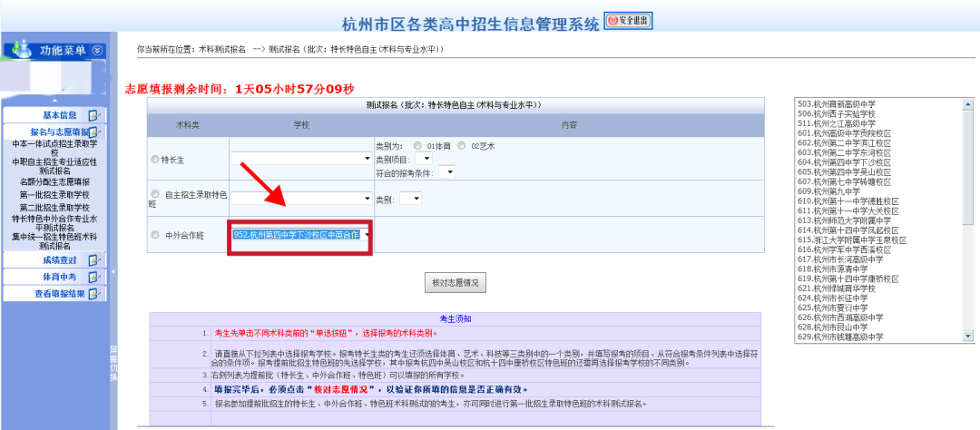Image resolution: width=980 pixels, height=430 pixels.
Task: Select the 中外合作班 radio button
Action: [154, 236]
